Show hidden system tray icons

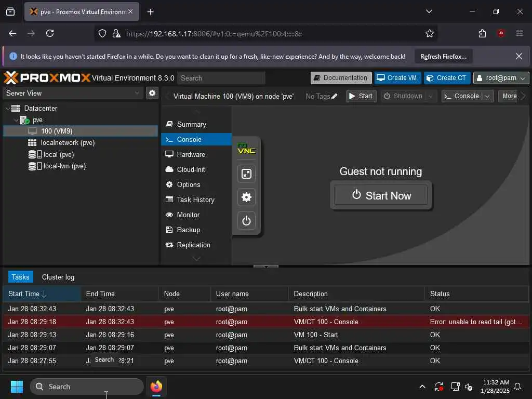[x=422, y=387]
